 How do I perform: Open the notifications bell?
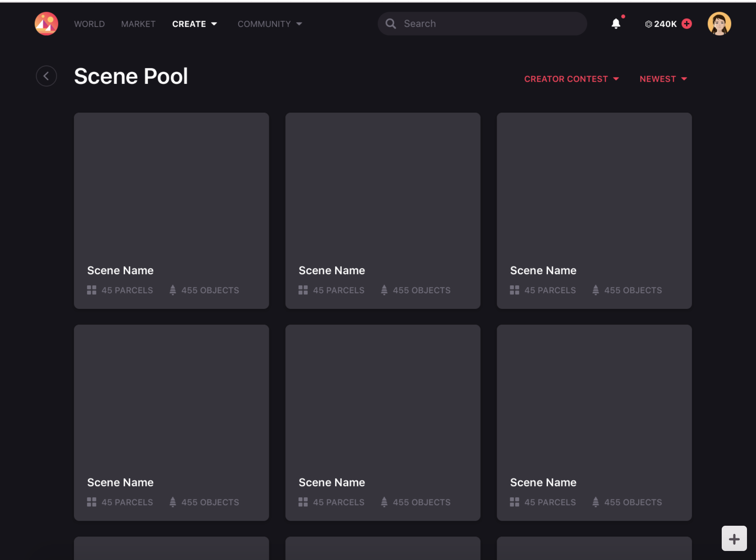pos(616,23)
